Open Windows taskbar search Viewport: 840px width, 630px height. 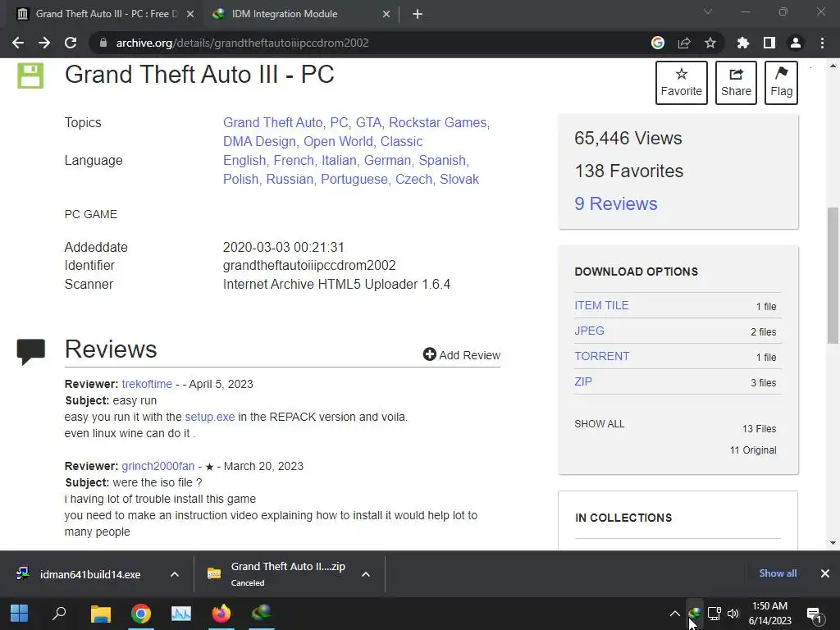pyautogui.click(x=59, y=614)
